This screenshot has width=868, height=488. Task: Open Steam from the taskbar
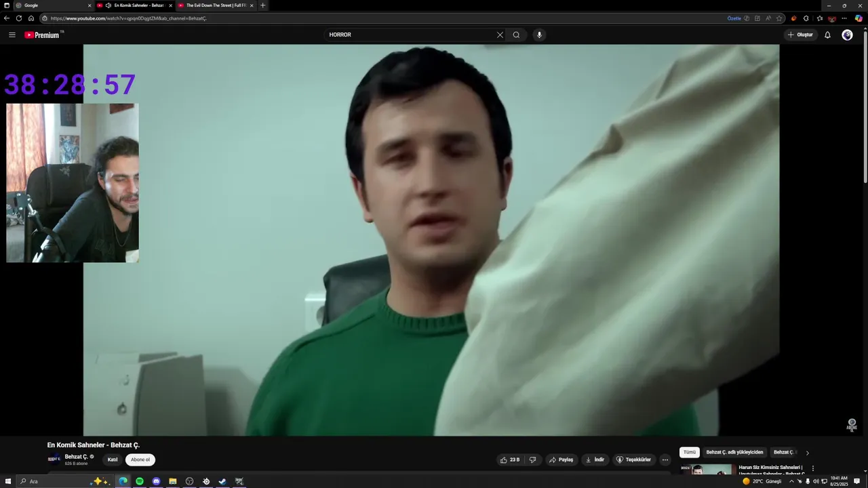pyautogui.click(x=222, y=481)
